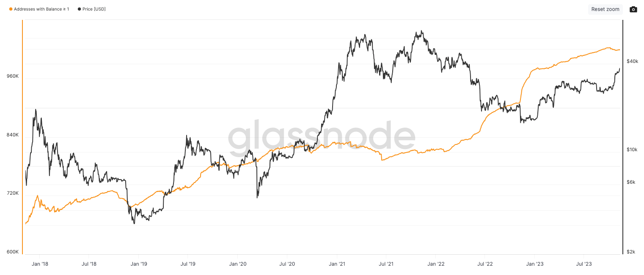This screenshot has height=275, width=644.
Task: Click the 2021 price peak on the chart
Action: [420, 30]
